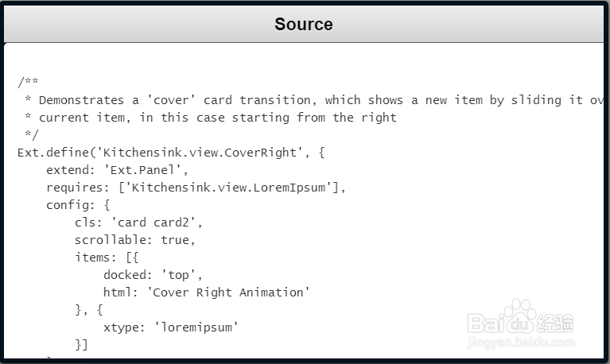
Task: Click the html 'Cover Right Animation' line
Action: (206, 292)
